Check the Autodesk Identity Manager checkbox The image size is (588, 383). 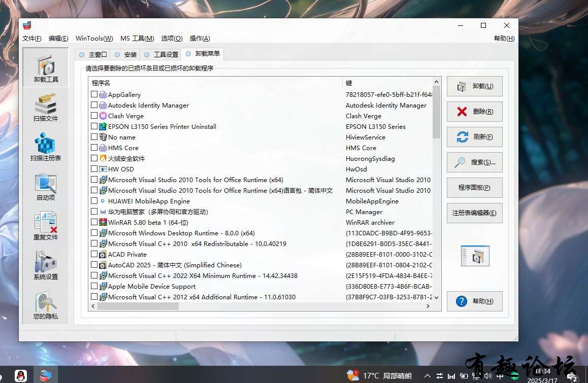click(x=94, y=105)
